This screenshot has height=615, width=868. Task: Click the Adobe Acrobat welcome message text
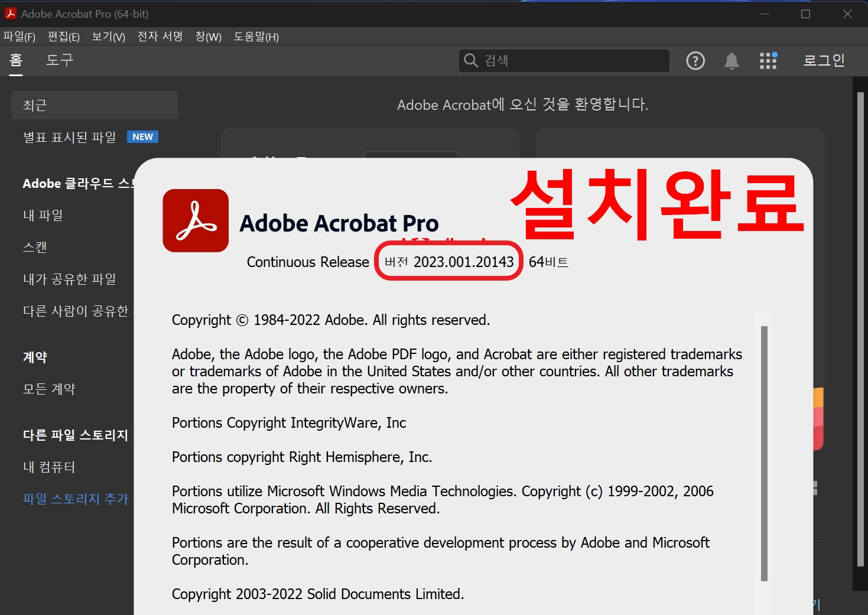point(522,105)
